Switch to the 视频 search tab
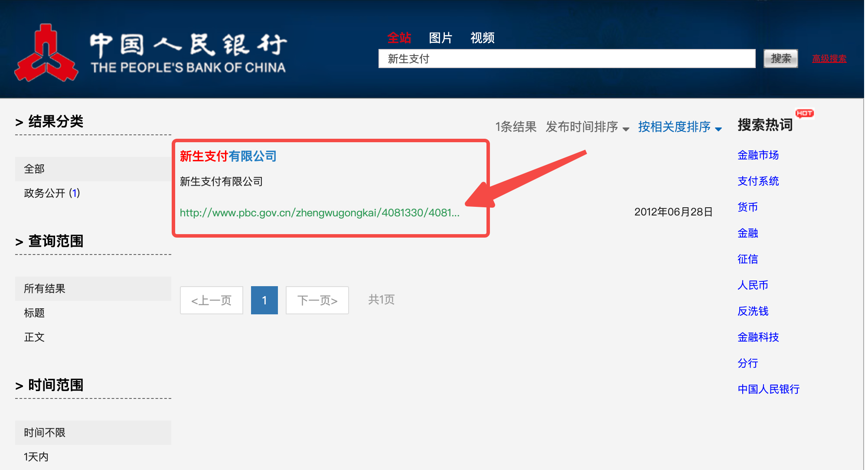Image resolution: width=868 pixels, height=470 pixels. click(483, 38)
